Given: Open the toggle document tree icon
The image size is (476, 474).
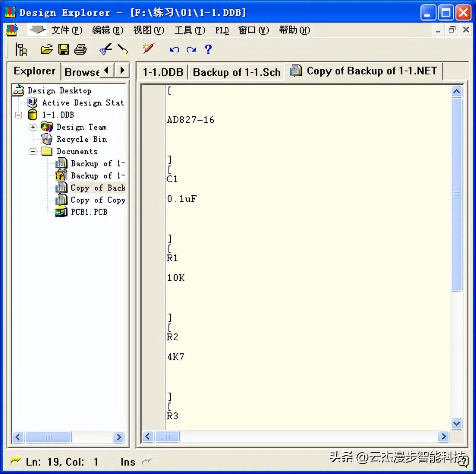Looking at the screenshot, I should 22,49.
